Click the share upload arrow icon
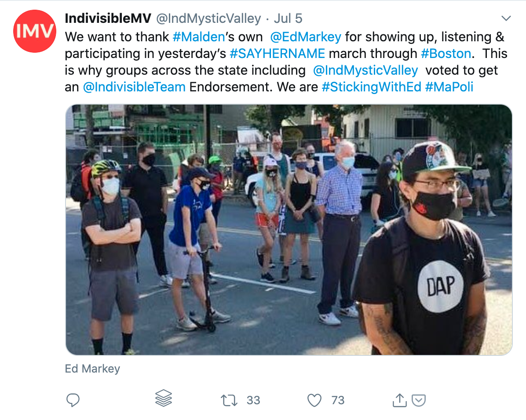Image resolution: width=526 pixels, height=420 pixels. [x=399, y=400]
